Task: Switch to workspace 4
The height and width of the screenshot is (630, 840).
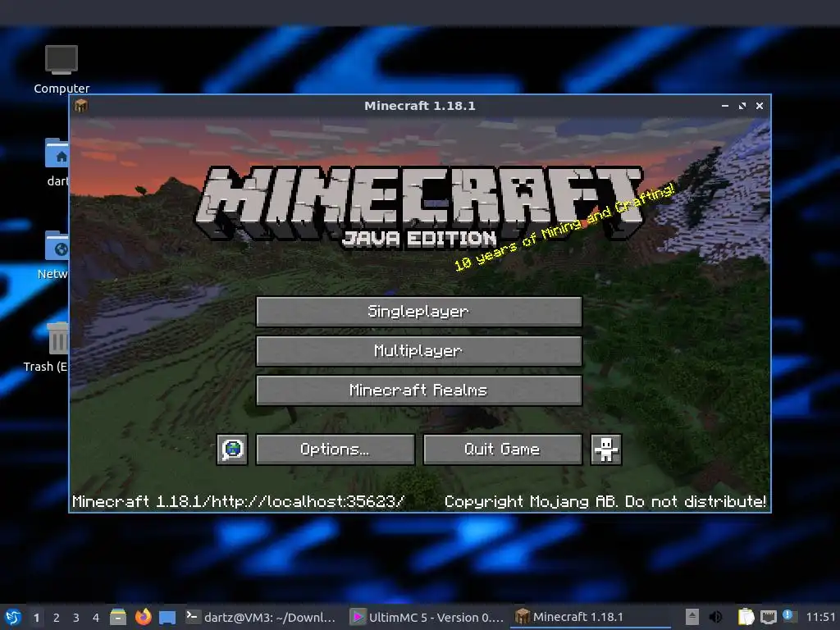Action: pos(96,618)
